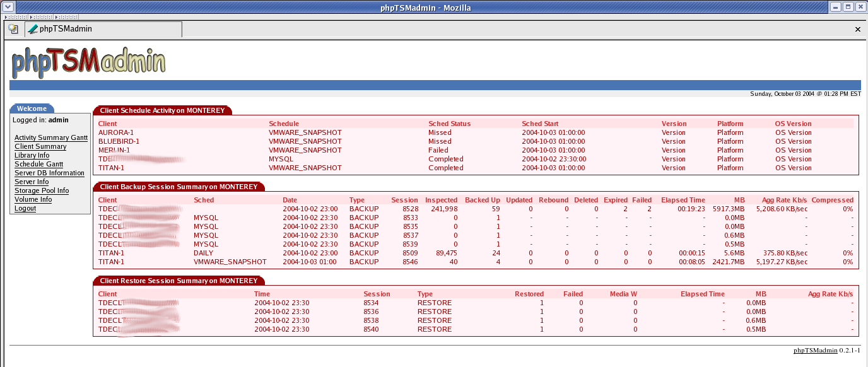The height and width of the screenshot is (367, 868).
Task: Click the AURORA-1 client entry
Action: pyautogui.click(x=116, y=132)
